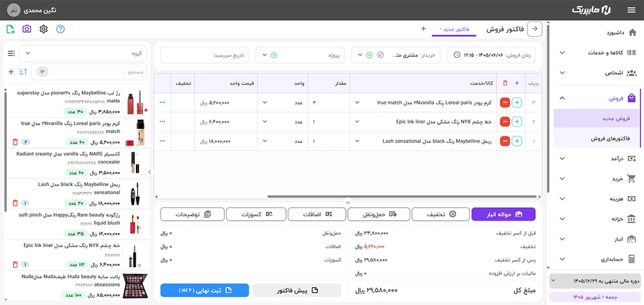This screenshot has height=305, width=644.
Task: Click the back arrow beside فاکتور فروش
Action: click(535, 29)
